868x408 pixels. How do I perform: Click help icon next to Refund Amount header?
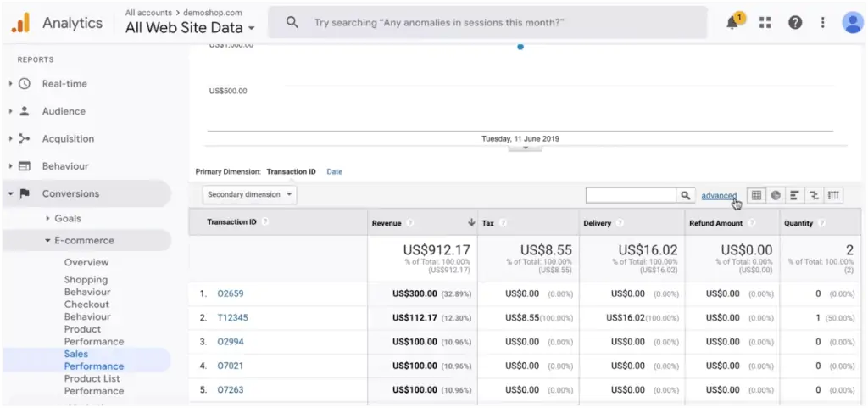click(x=751, y=223)
